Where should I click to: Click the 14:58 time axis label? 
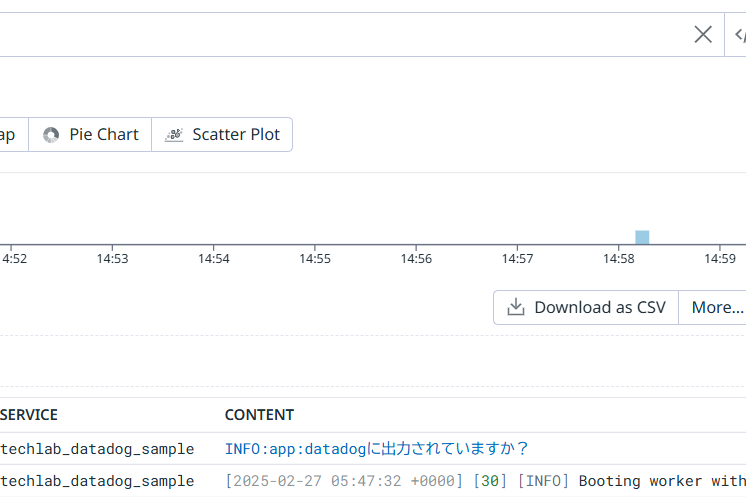pos(618,259)
